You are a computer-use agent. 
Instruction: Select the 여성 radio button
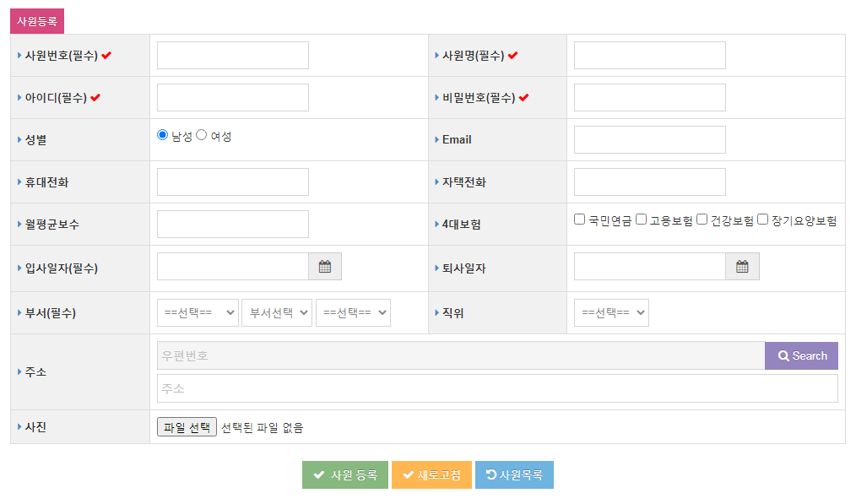coord(202,135)
